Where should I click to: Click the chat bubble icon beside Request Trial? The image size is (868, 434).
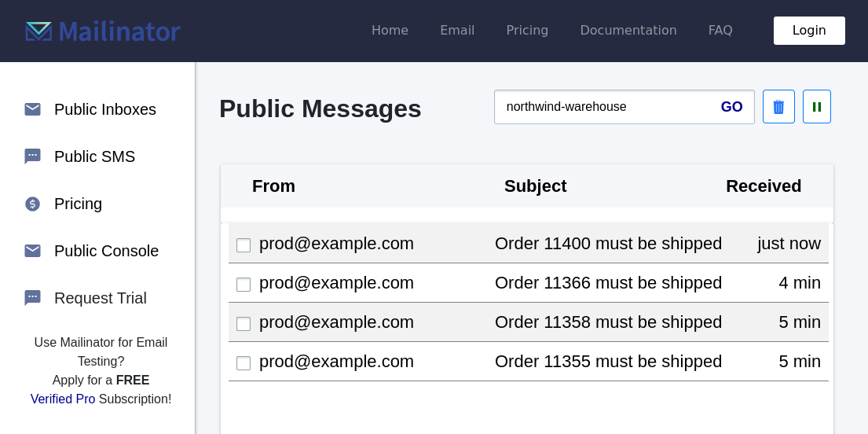tap(33, 298)
